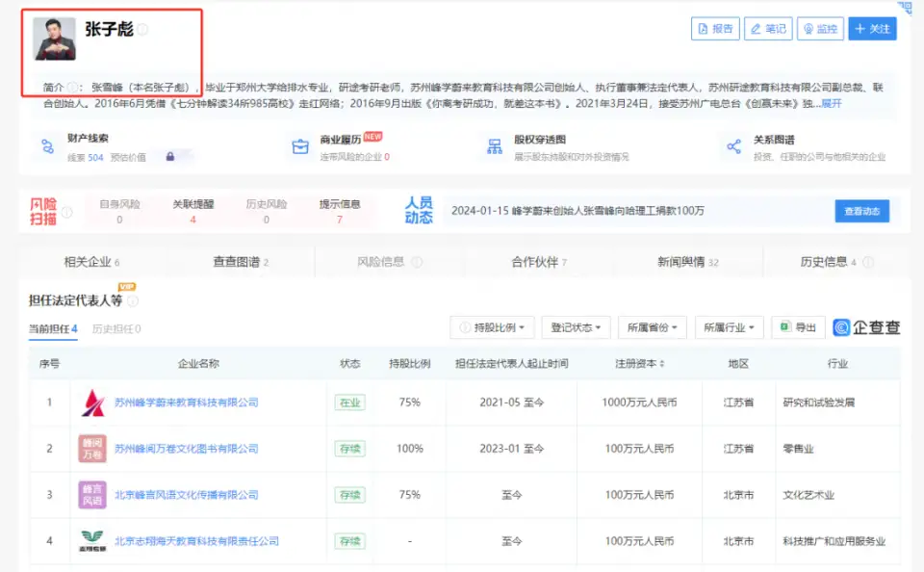Click the 峰阅万卷 company logo icon
This screenshot has height=572, width=924.
92,449
